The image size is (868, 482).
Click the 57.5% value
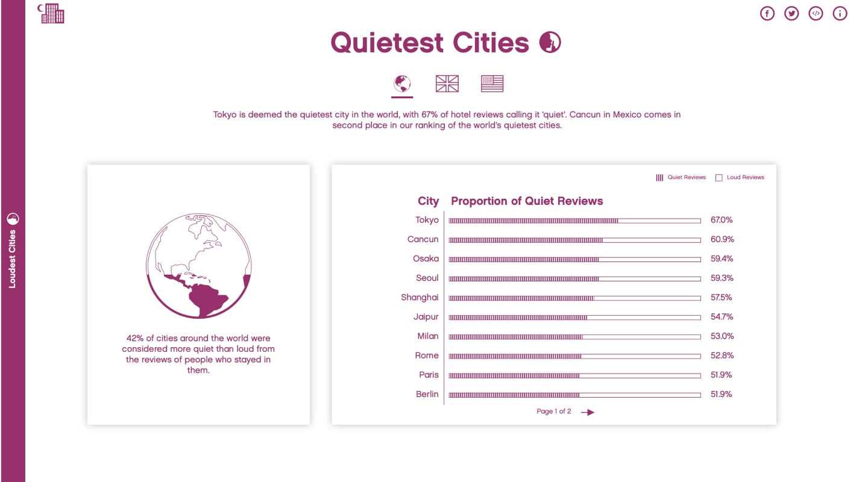pyautogui.click(x=722, y=298)
